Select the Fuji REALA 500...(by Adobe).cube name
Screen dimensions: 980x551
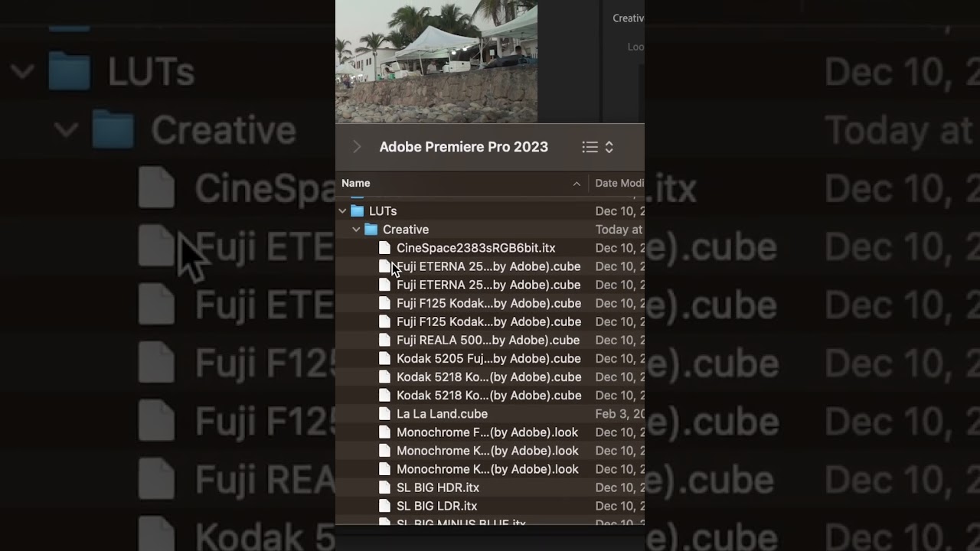[x=488, y=340]
